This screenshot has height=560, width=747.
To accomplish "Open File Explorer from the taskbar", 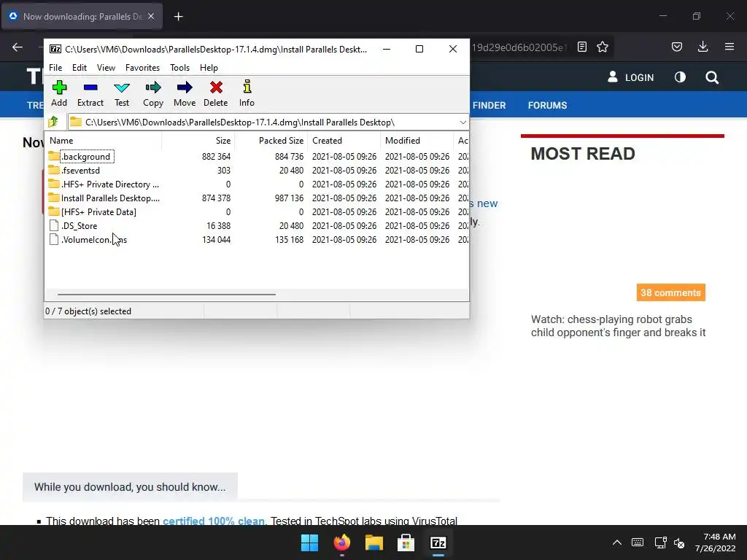I will pos(374,542).
